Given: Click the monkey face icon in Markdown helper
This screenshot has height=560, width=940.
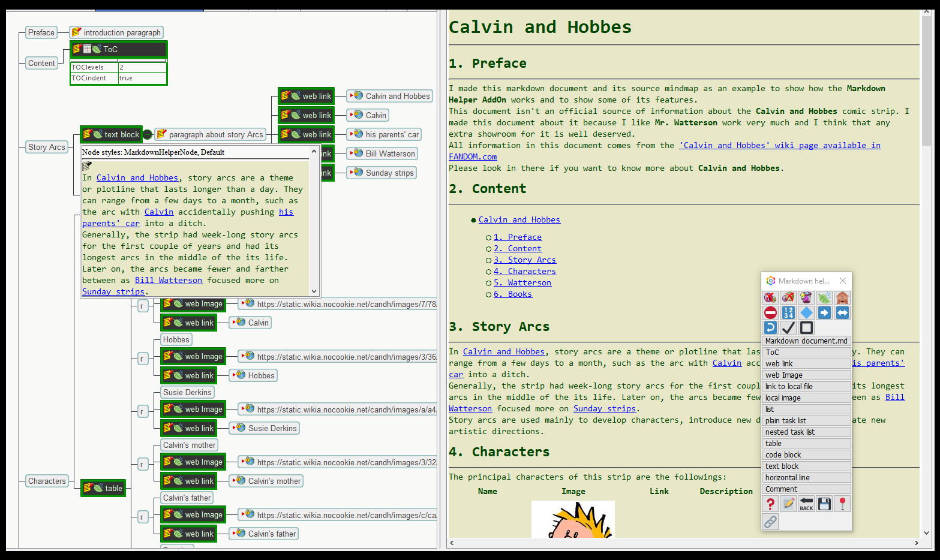Looking at the screenshot, I should [x=842, y=297].
